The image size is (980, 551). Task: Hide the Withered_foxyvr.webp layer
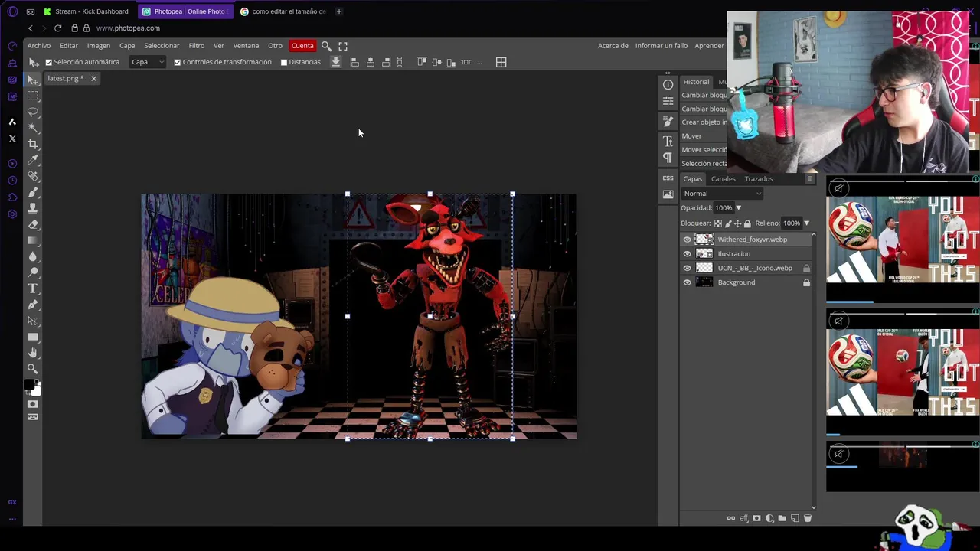point(687,240)
